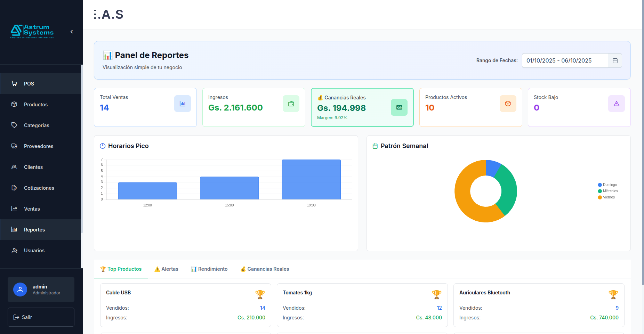Open the Rendimiento tab
The height and width of the screenshot is (334, 644).
pyautogui.click(x=209, y=269)
